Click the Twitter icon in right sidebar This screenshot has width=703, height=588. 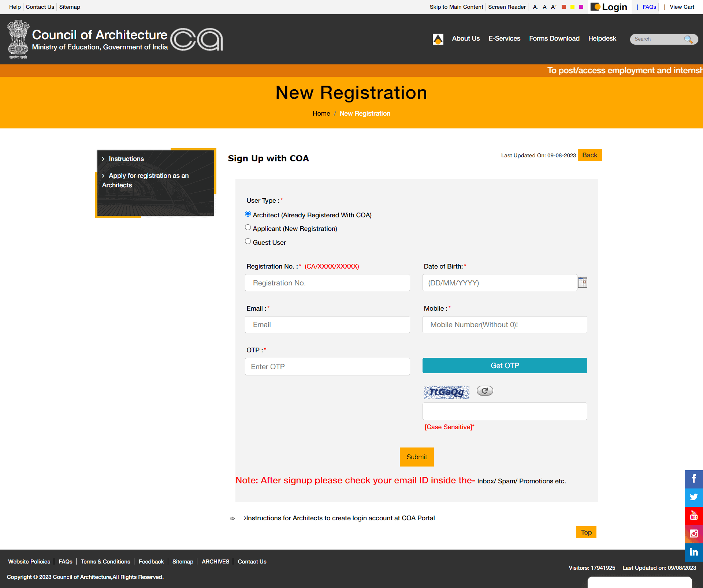click(693, 497)
